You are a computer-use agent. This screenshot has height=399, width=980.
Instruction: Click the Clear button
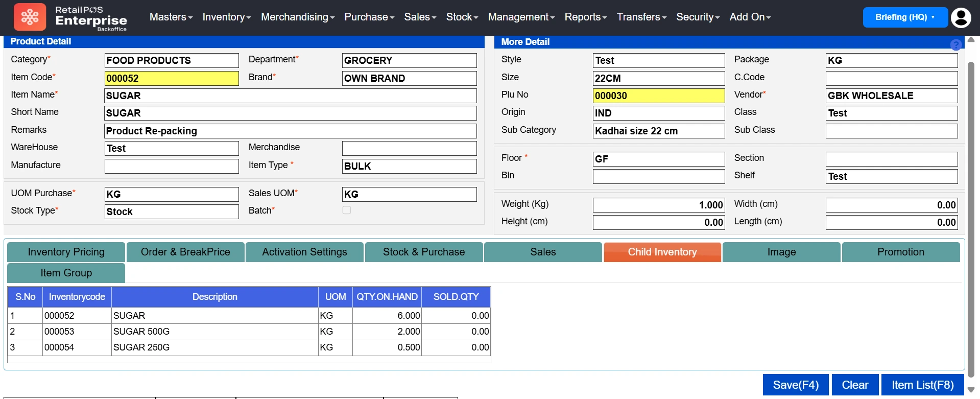pyautogui.click(x=854, y=385)
